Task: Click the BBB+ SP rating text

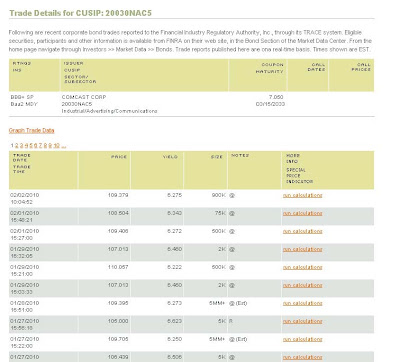Action: (22, 97)
